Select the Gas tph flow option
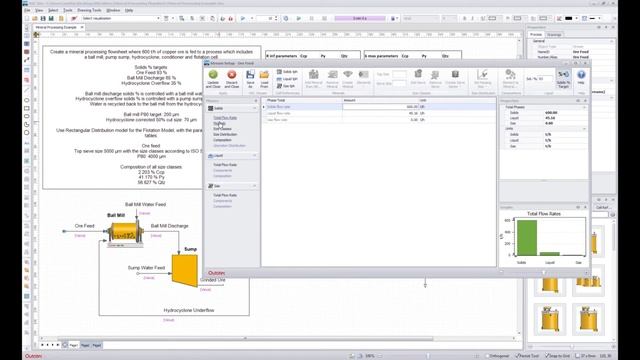Viewport: 640px width, 360px height. click(x=286, y=86)
